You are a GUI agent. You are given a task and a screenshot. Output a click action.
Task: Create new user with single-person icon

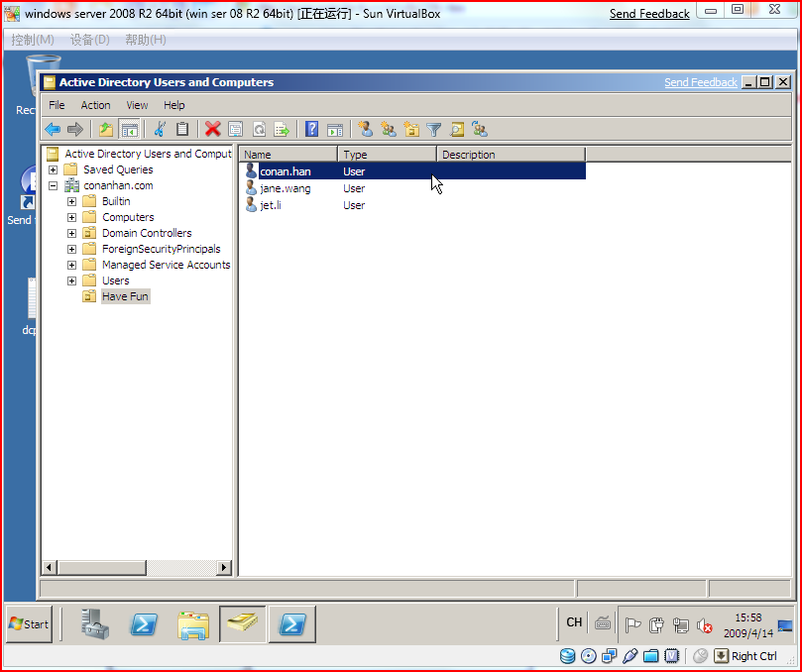(x=365, y=130)
